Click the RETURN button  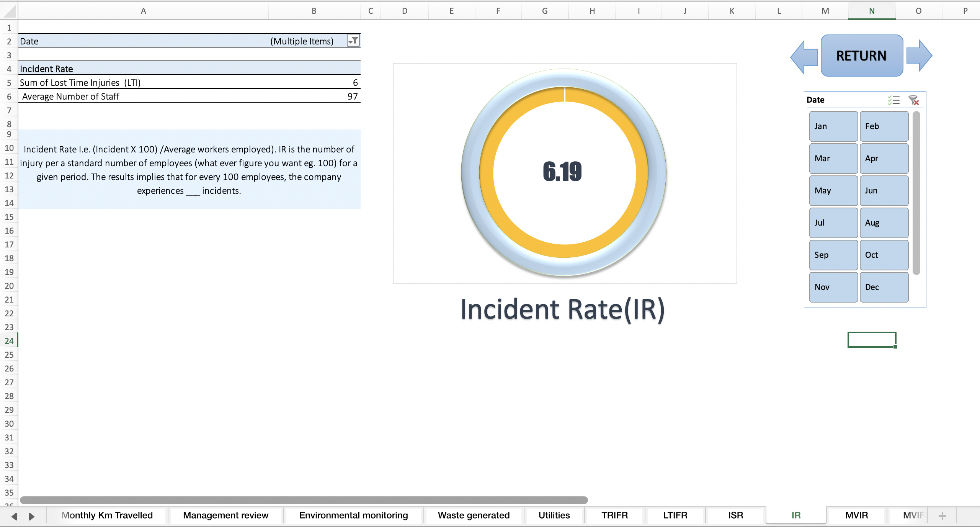coord(861,55)
